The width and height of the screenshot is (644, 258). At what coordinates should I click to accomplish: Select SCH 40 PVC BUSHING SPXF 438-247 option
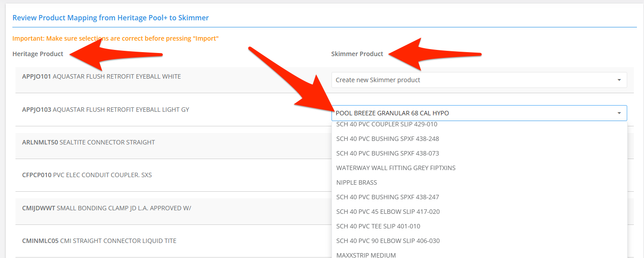479,197
